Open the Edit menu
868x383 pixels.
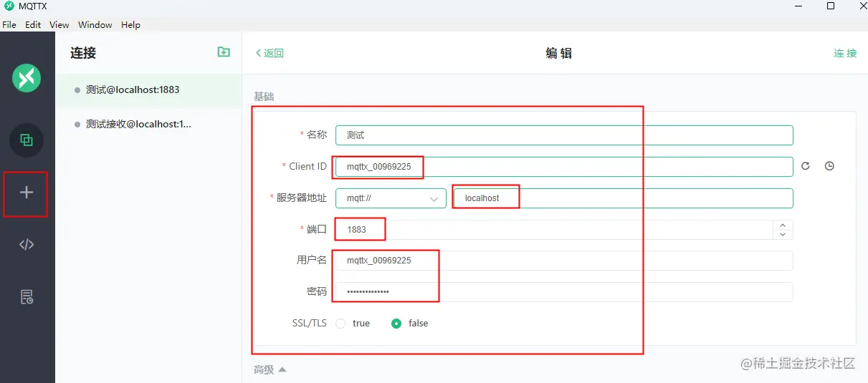click(33, 24)
